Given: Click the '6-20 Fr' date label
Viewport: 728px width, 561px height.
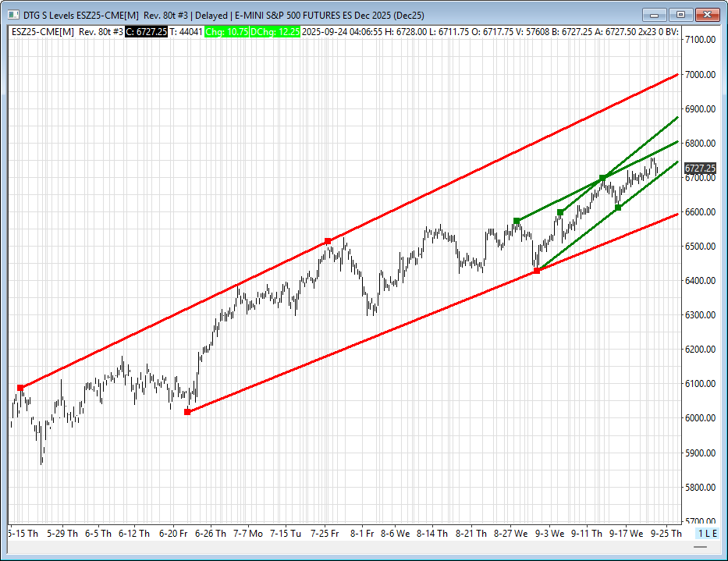Looking at the screenshot, I should [x=173, y=534].
